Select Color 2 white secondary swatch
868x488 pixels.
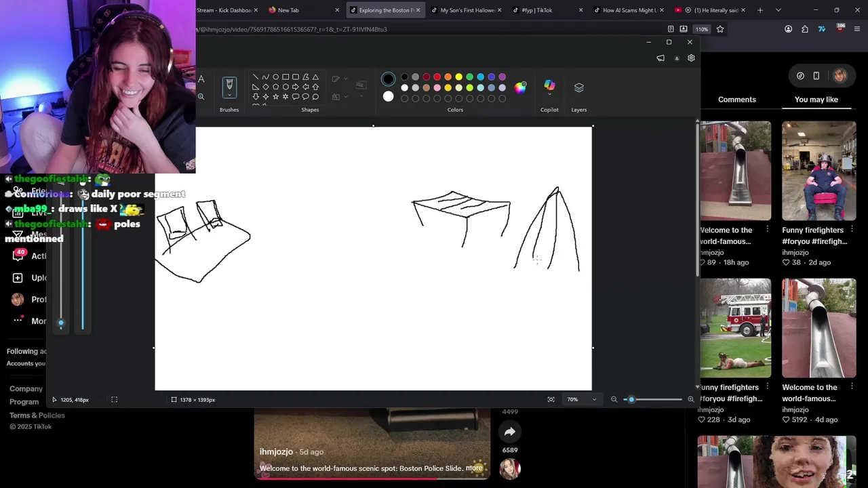(388, 97)
